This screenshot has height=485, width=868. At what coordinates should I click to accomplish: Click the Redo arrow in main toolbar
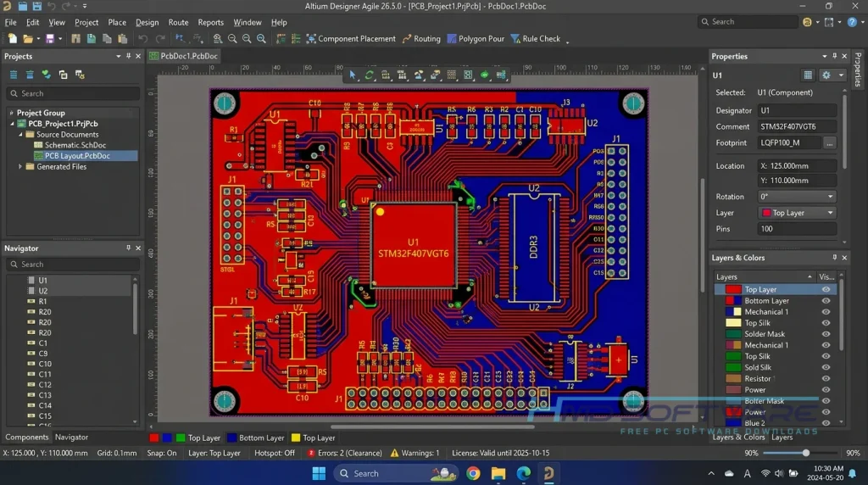[160, 39]
